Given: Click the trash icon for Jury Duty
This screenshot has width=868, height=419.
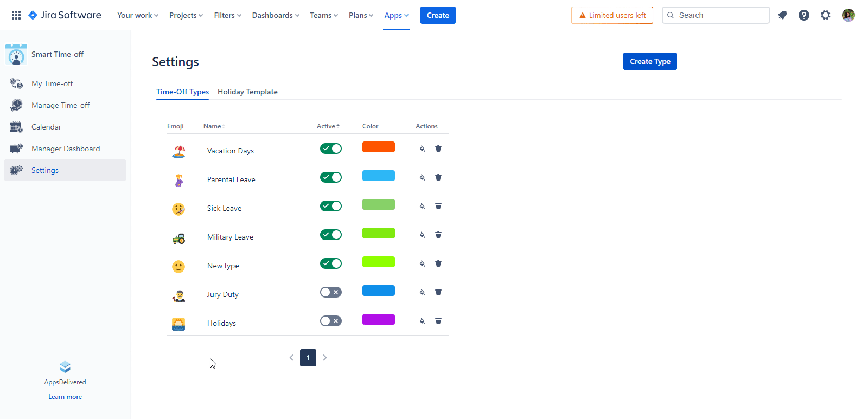Looking at the screenshot, I should [x=438, y=292].
